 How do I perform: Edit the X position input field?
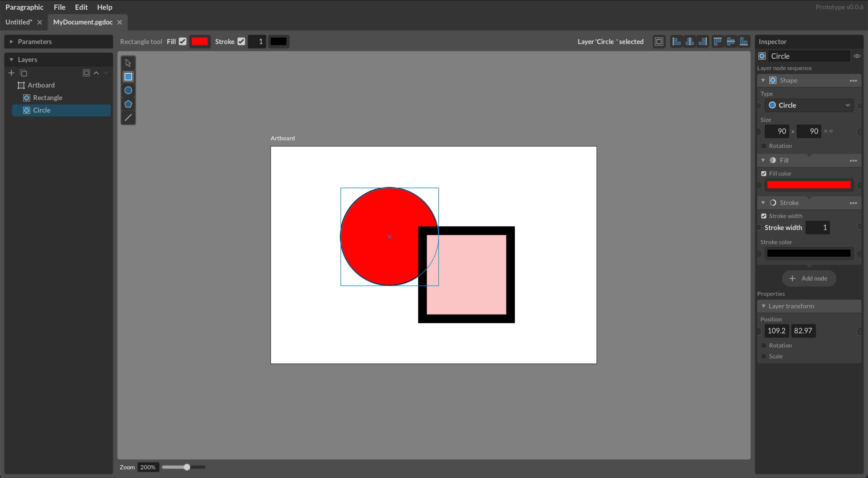pos(776,330)
